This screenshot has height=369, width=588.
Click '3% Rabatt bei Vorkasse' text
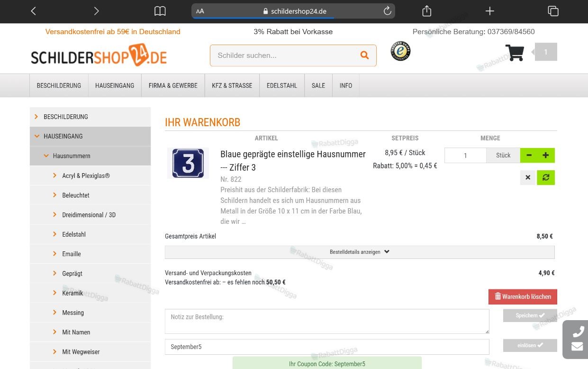tap(293, 32)
